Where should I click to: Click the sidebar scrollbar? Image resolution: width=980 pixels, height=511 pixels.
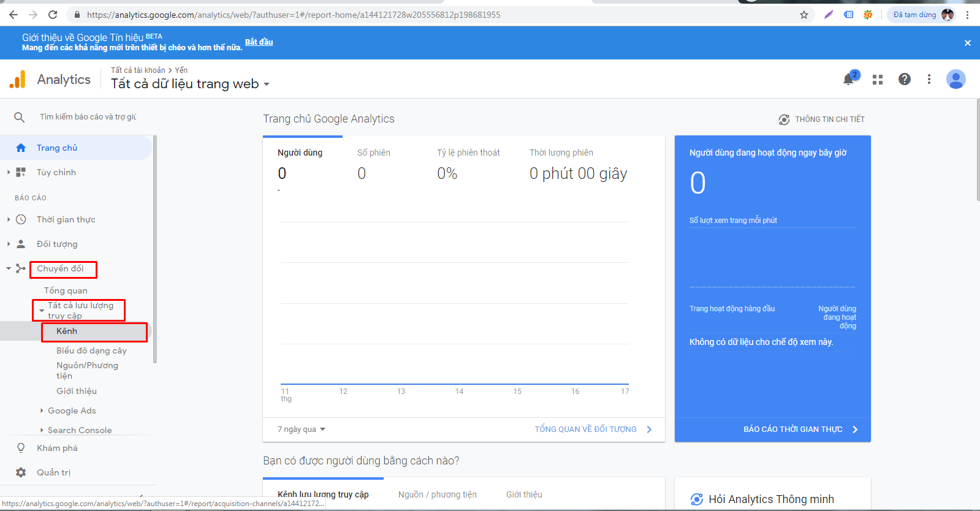click(x=155, y=249)
